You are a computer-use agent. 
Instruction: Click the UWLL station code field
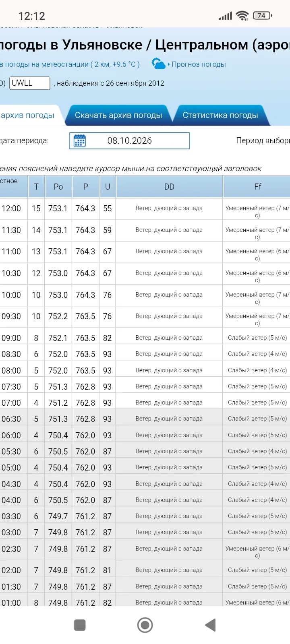point(30,83)
